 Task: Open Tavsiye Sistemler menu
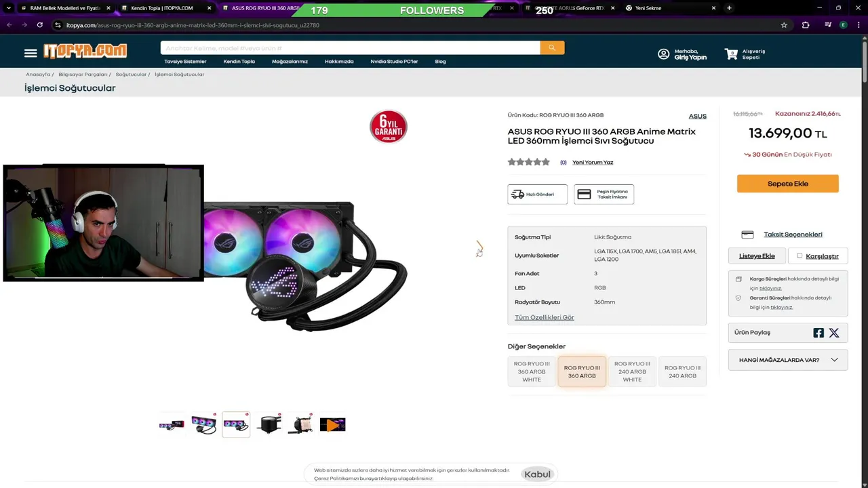click(x=185, y=62)
